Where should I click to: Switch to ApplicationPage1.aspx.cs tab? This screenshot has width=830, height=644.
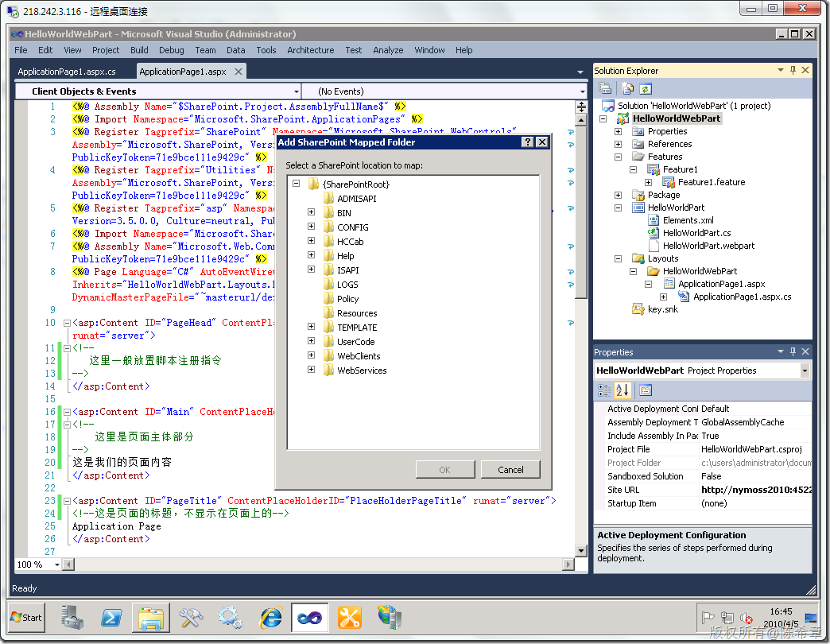point(67,72)
